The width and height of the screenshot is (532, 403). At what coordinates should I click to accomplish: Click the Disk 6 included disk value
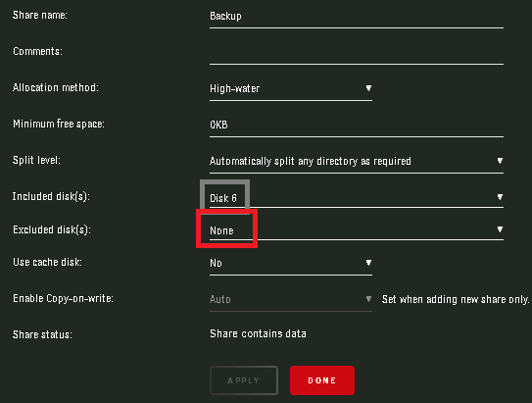click(x=223, y=198)
